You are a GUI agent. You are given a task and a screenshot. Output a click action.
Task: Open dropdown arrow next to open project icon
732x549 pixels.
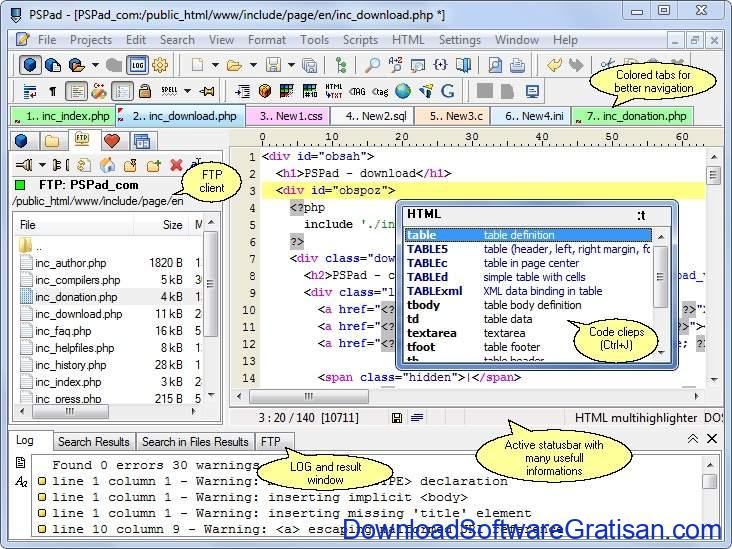click(x=95, y=65)
